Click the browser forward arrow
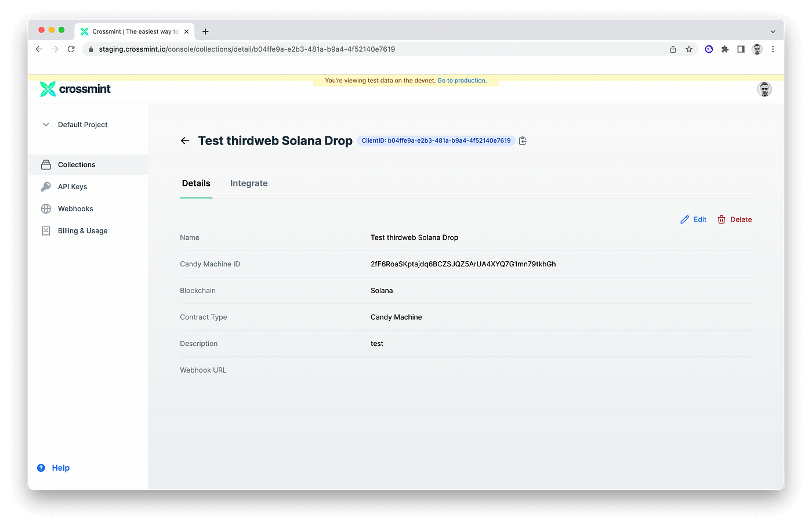This screenshot has width=812, height=527. tap(55, 49)
